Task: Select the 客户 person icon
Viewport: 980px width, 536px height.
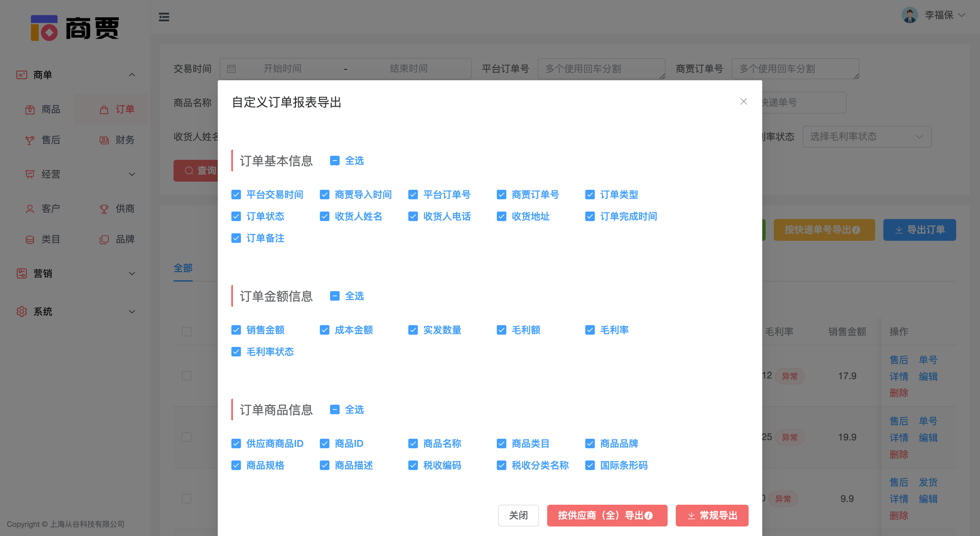Action: [x=30, y=208]
